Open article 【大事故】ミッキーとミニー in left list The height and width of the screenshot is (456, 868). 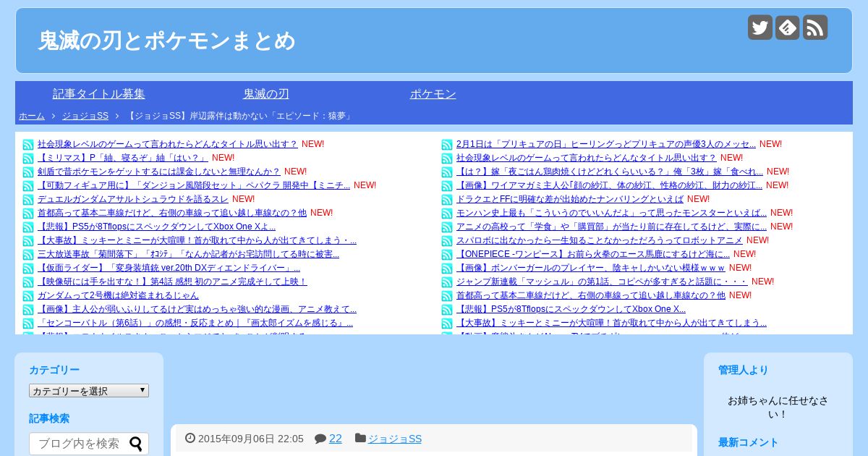click(x=197, y=240)
